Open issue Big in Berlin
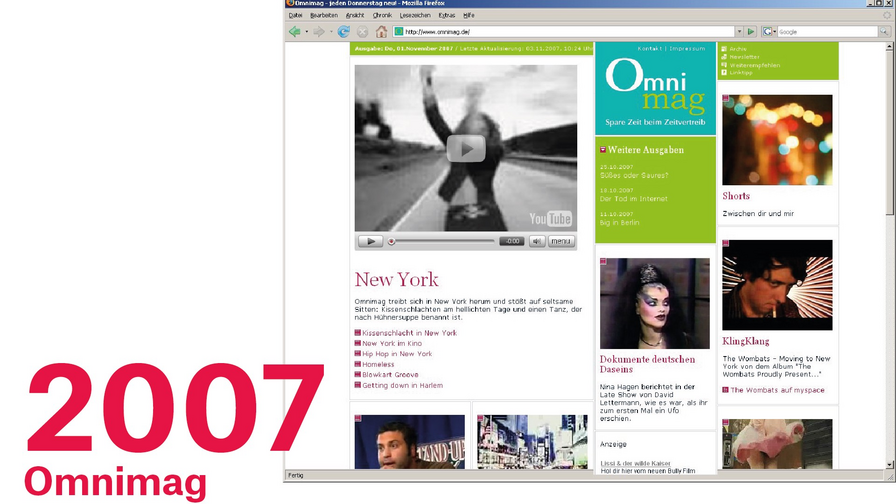 point(619,222)
